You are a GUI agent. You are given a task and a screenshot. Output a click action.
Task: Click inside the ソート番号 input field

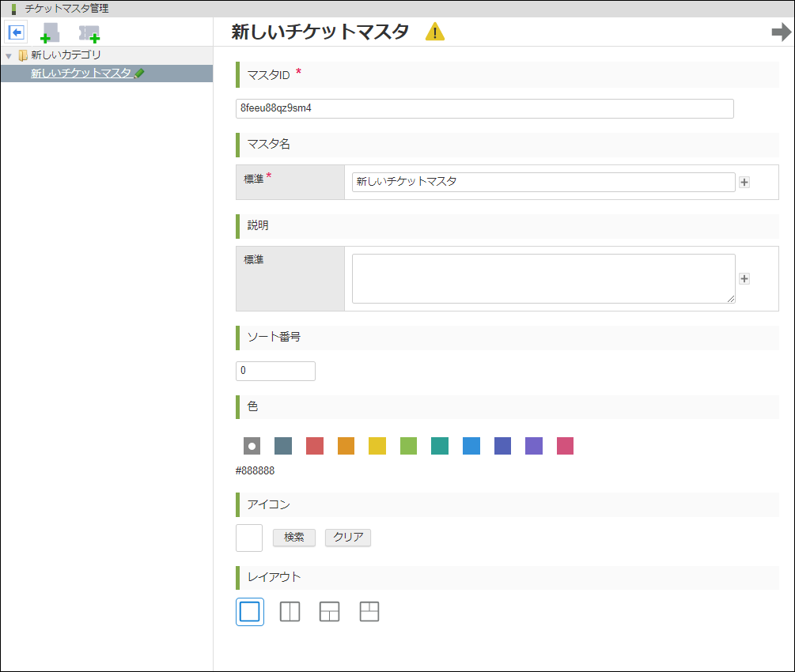pyautogui.click(x=274, y=370)
